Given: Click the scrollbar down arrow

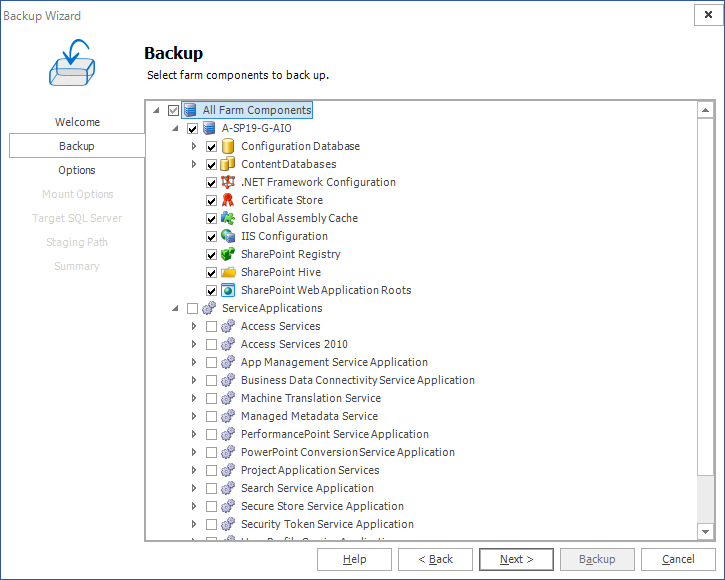Looking at the screenshot, I should [705, 532].
